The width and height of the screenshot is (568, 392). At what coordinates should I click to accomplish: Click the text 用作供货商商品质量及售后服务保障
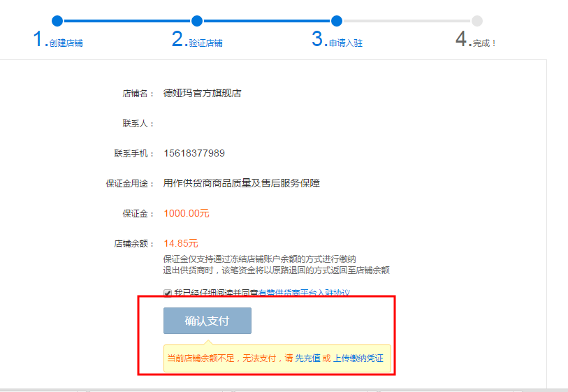242,183
